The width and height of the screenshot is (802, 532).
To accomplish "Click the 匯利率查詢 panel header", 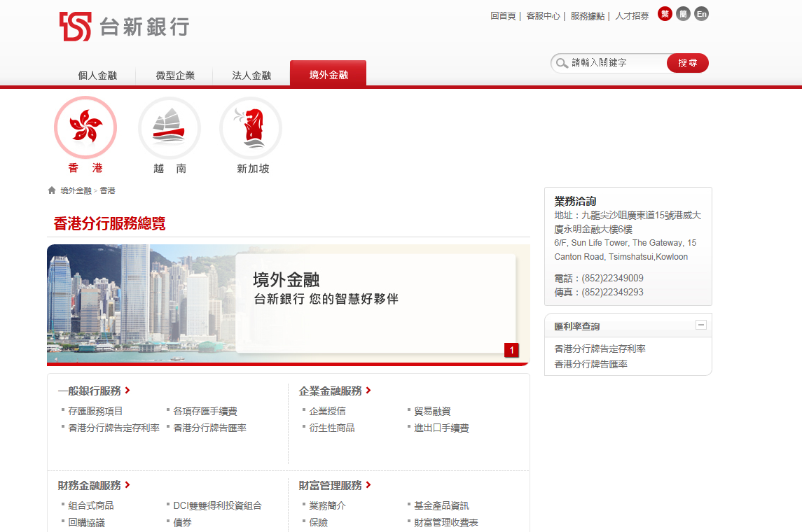I will click(628, 325).
